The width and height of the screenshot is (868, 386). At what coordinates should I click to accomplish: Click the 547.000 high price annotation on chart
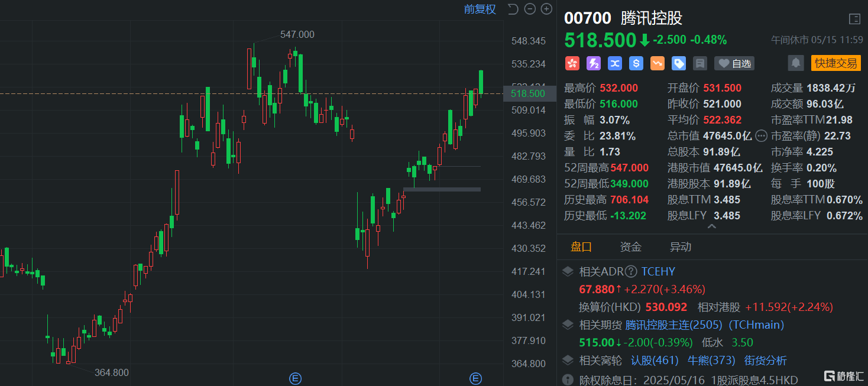[297, 35]
